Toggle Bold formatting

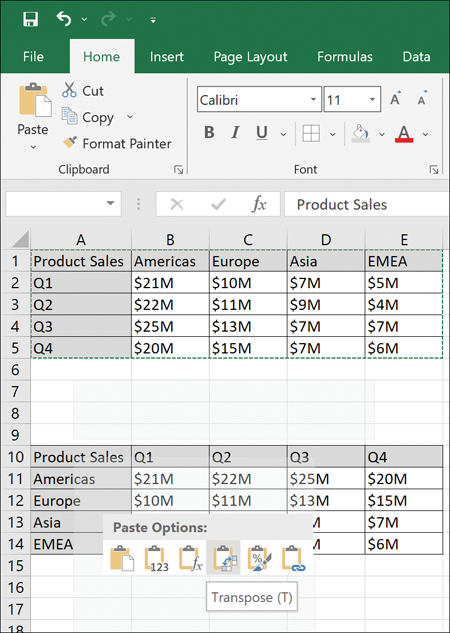[x=209, y=132]
